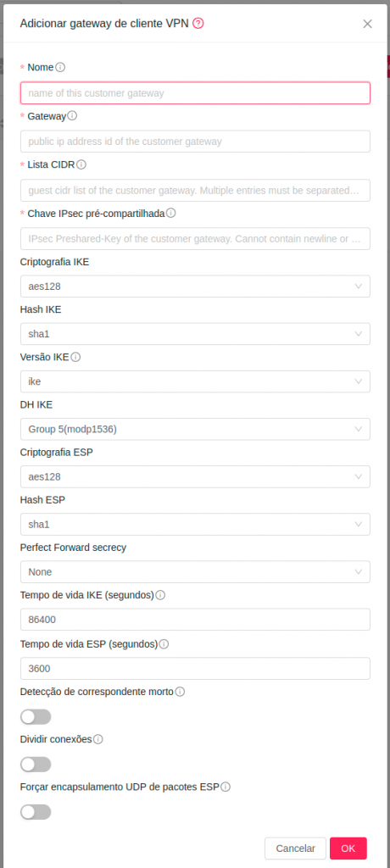Click the info icon beside Lista CIDR

[81, 164]
